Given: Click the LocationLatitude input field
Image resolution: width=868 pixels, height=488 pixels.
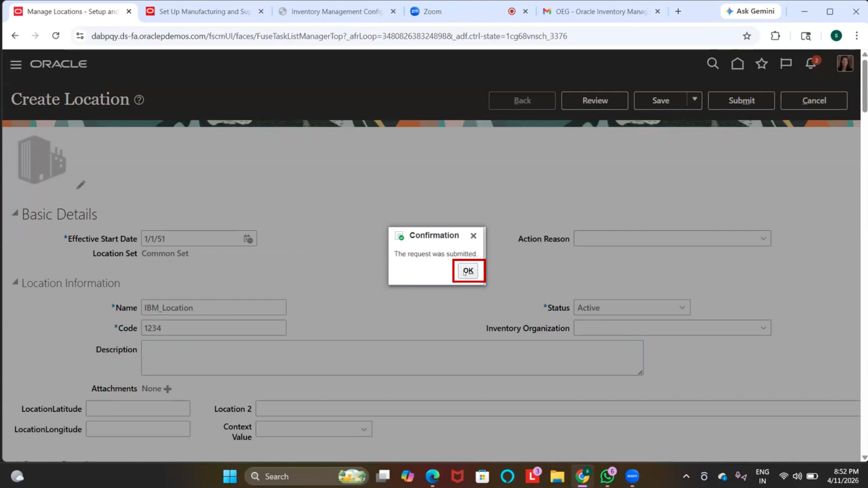Looking at the screenshot, I should pos(138,408).
